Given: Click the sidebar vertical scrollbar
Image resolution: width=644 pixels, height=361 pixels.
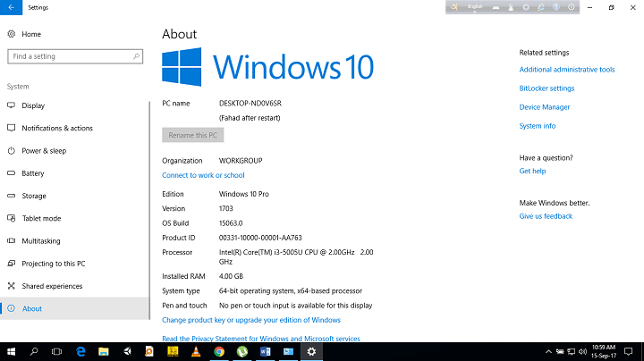Looking at the screenshot, I should pyautogui.click(x=149, y=210).
